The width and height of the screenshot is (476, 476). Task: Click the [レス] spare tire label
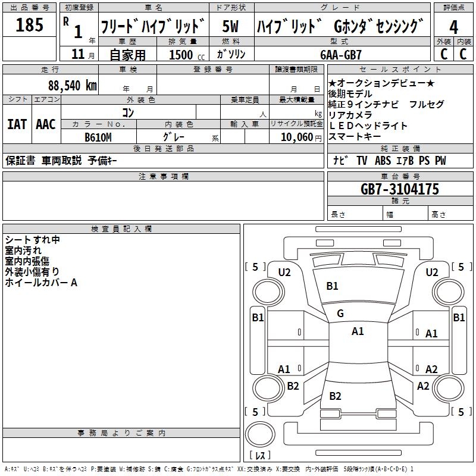[x=260, y=455]
